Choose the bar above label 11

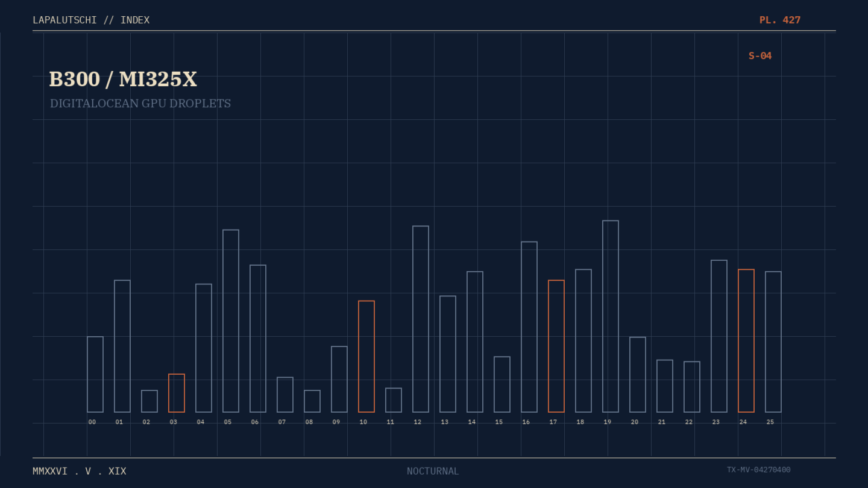pos(394,400)
